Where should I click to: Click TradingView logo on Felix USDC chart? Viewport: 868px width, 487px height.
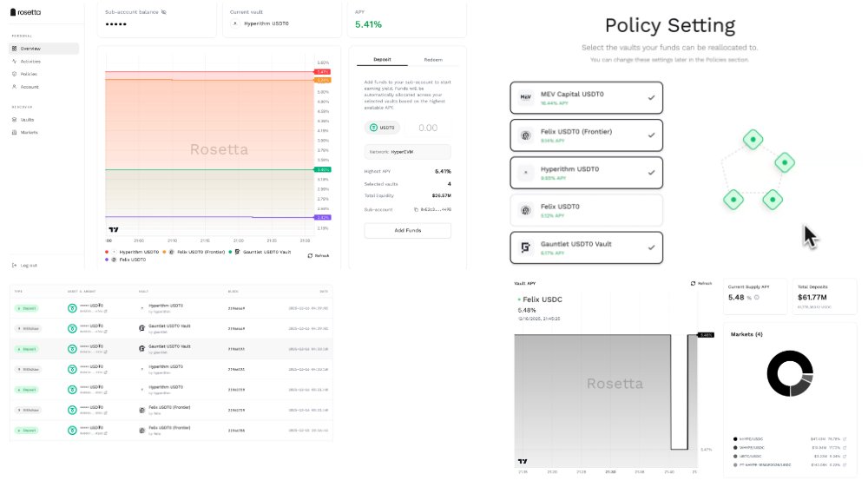(x=523, y=461)
